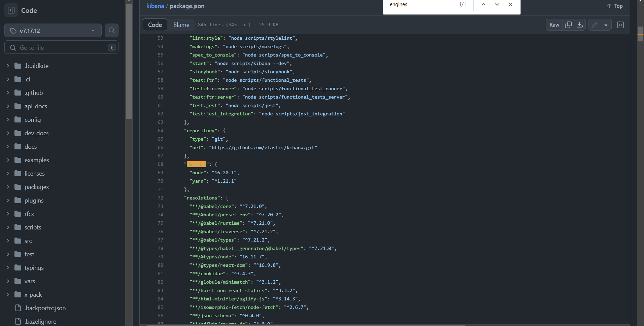
Task: Open the symbols panel code icon
Action: click(621, 25)
